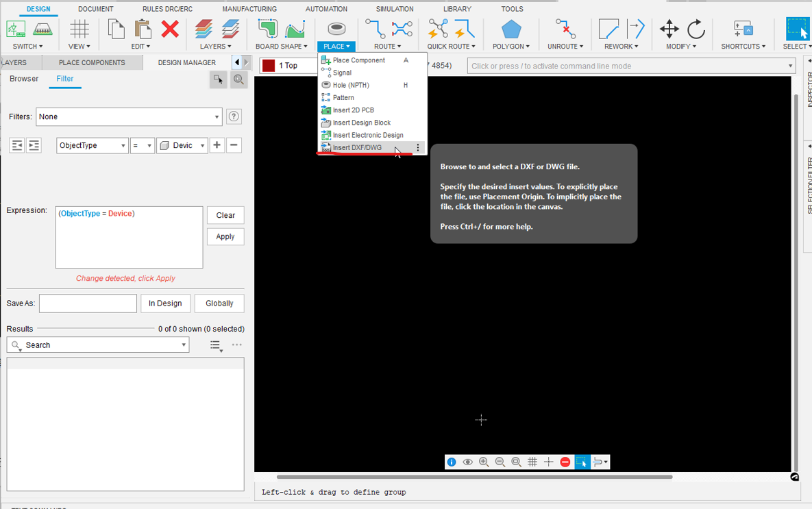
Task: Click the blue info icon in canvas toolbar
Action: pyautogui.click(x=452, y=462)
